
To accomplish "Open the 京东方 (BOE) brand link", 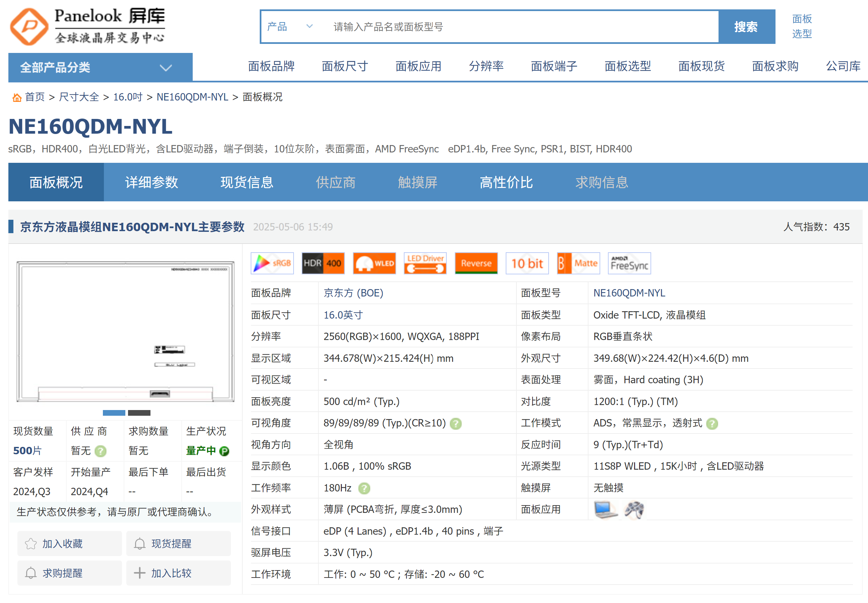I will tap(353, 293).
